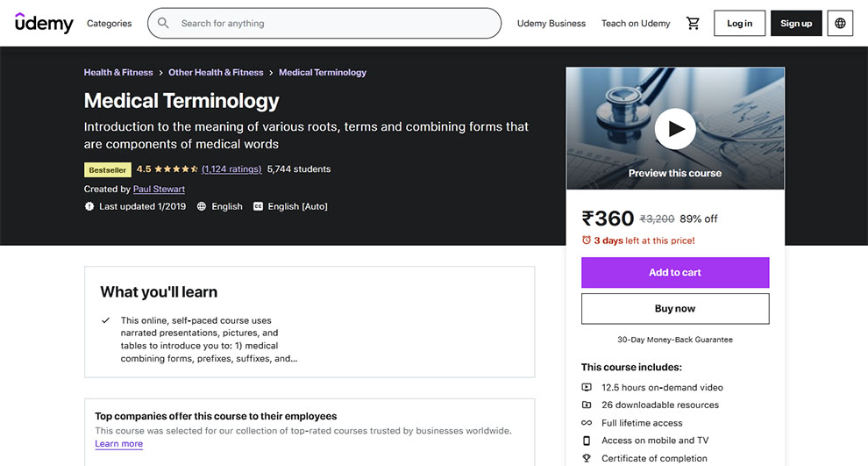This screenshot has height=466, width=868.
Task: Click the Bestseller badge
Action: [x=107, y=170]
